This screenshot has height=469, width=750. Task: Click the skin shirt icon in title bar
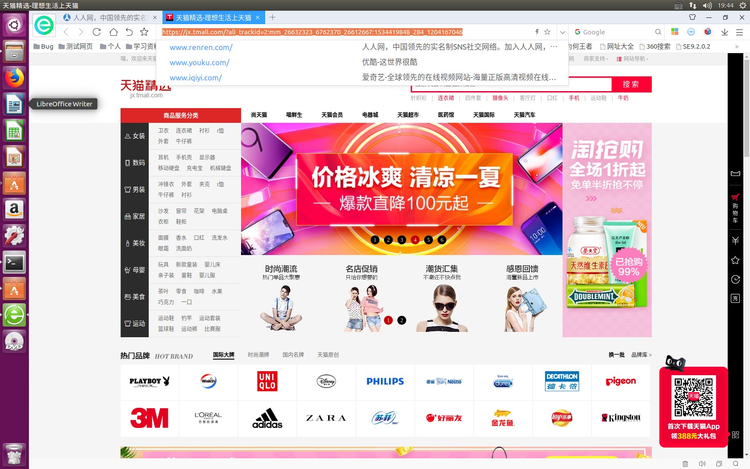coord(692,17)
